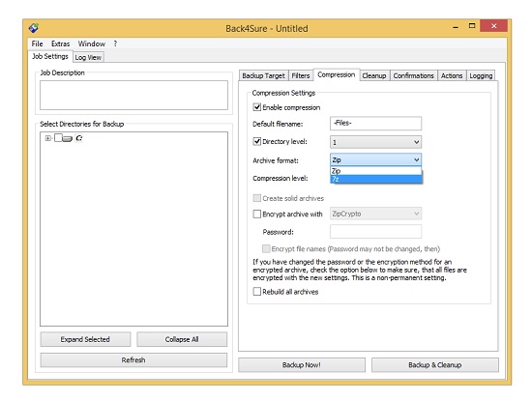
Task: Open the ? help menu
Action: [115, 43]
